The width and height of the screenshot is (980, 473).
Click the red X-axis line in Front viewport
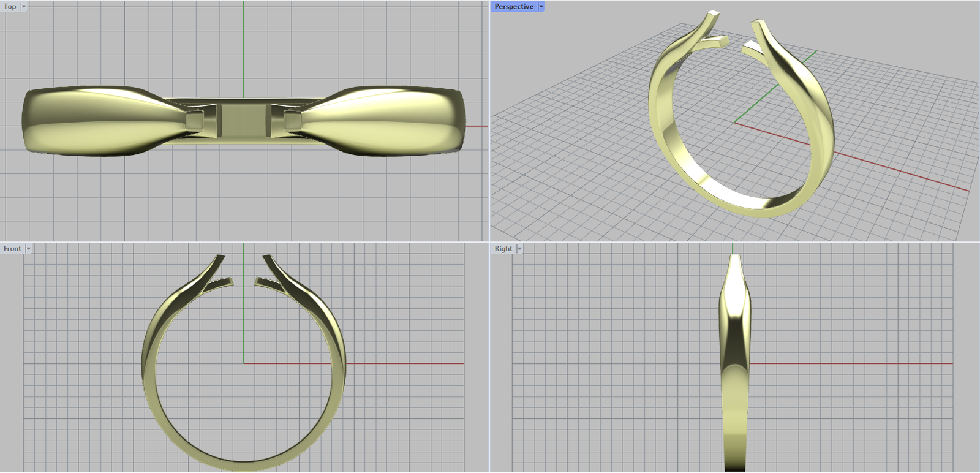404,363
